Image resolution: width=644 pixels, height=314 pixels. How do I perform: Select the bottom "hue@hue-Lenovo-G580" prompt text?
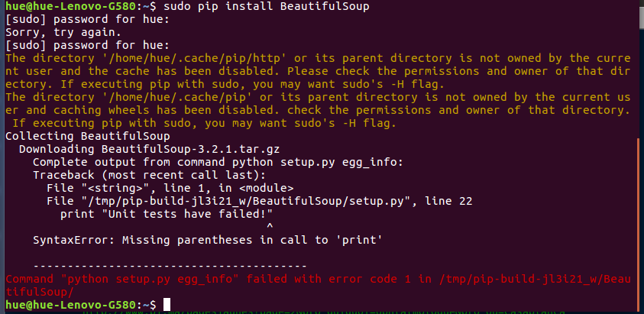pyautogui.click(x=69, y=305)
